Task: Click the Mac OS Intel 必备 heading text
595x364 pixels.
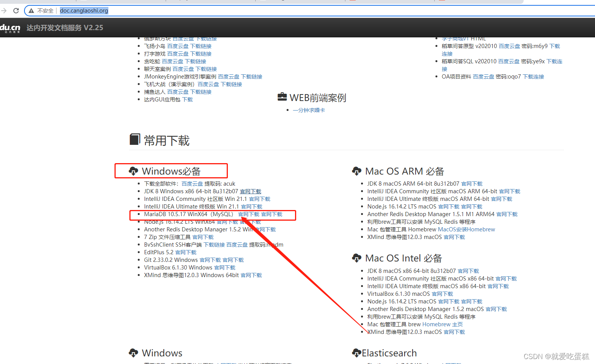Action: [403, 258]
